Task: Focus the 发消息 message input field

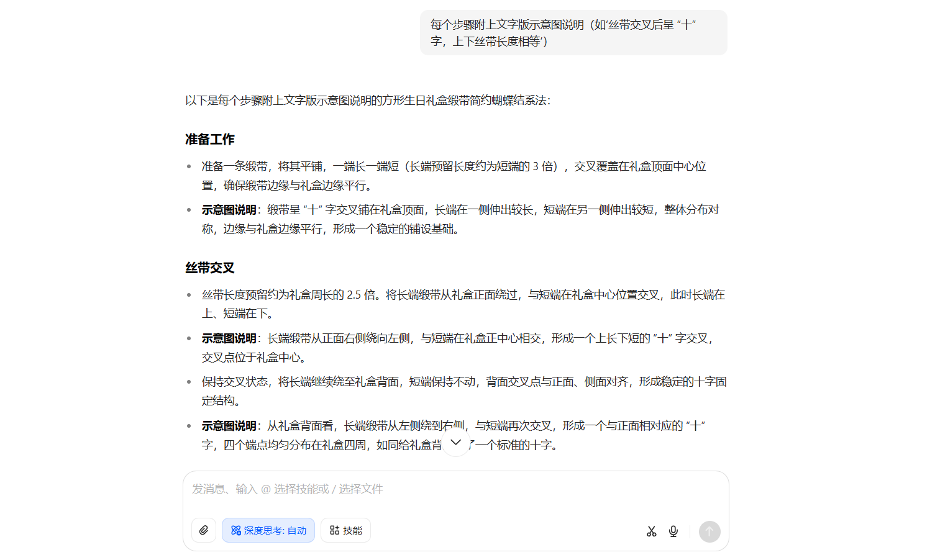Action: click(x=455, y=489)
